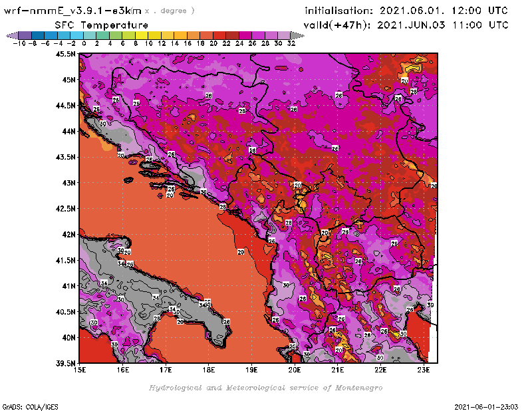
Task: Click legend swatch between -10 and -8
Action: click(x=25, y=35)
